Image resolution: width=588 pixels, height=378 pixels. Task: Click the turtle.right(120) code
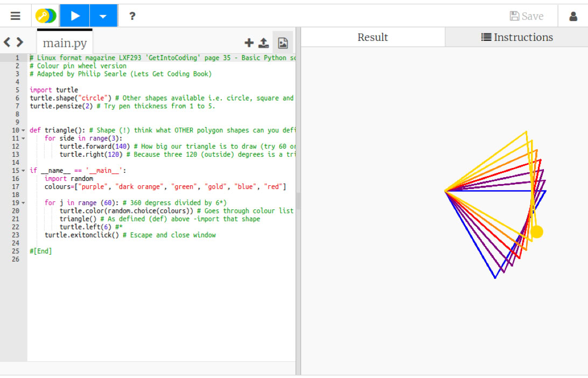[x=91, y=155]
